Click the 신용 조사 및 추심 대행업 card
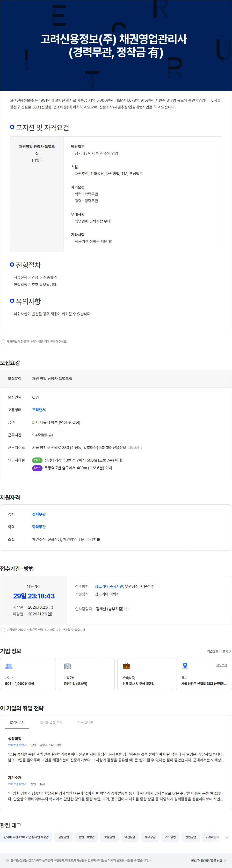The height and width of the screenshot is (868, 232). coord(145,674)
